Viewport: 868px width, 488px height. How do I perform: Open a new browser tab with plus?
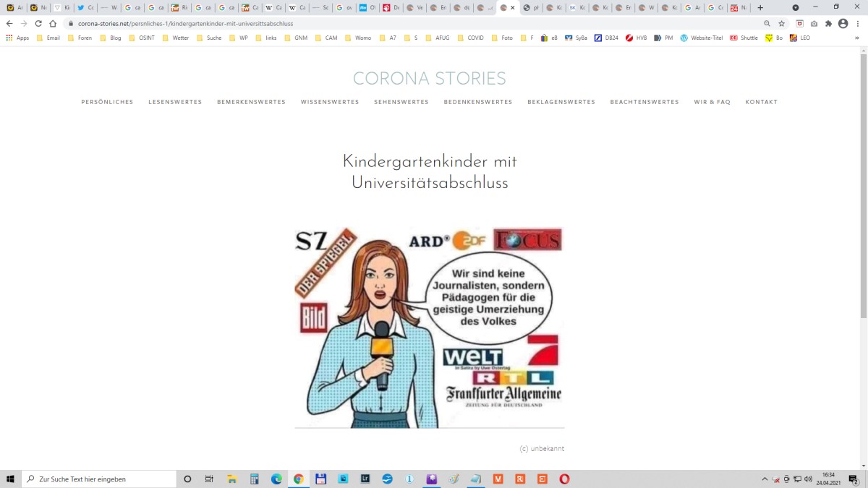point(760,7)
